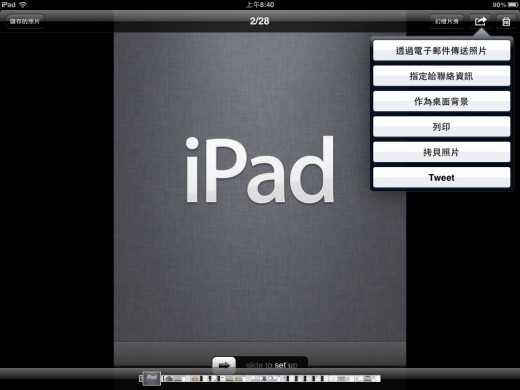Open the share action icon in toolbar
Screen dimensions: 520x390
[480, 21]
